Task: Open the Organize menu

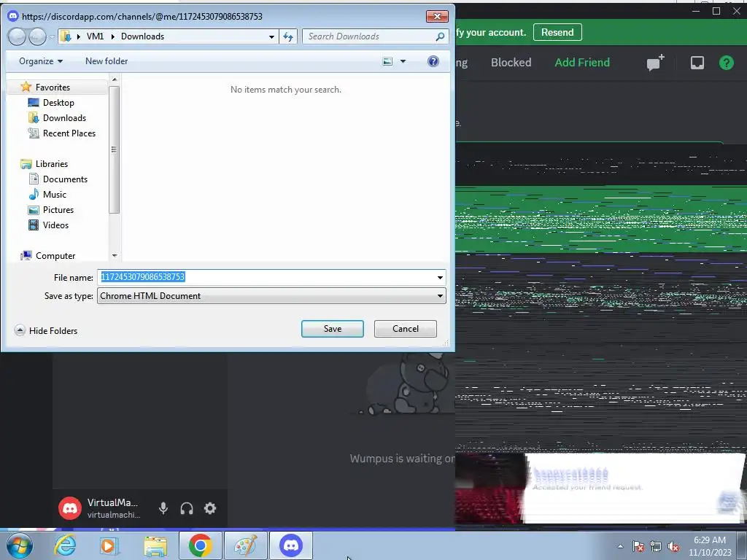Action: pyautogui.click(x=41, y=61)
